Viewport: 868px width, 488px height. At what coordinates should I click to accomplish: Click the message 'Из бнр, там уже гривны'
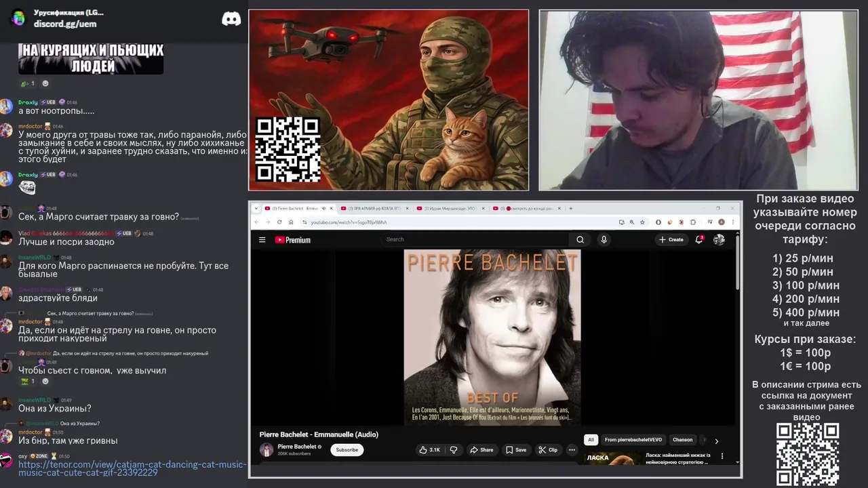click(x=68, y=441)
